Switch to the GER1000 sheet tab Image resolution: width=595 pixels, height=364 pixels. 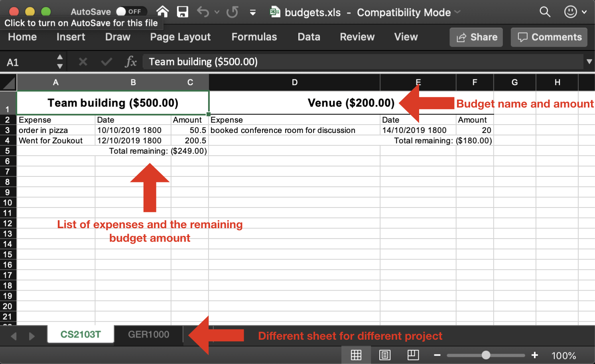[x=148, y=335]
